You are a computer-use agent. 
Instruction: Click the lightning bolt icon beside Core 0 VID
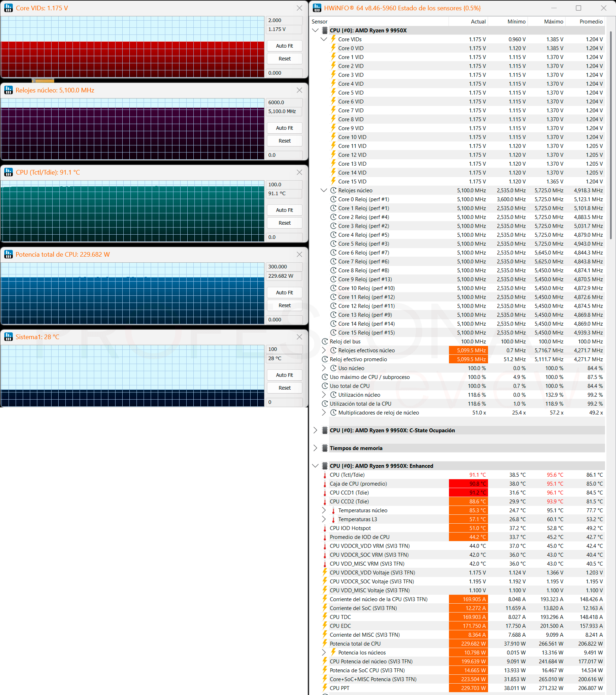pyautogui.click(x=333, y=48)
